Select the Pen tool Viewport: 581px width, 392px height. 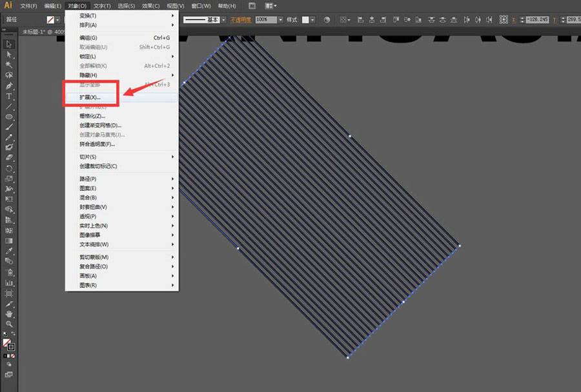(x=9, y=86)
